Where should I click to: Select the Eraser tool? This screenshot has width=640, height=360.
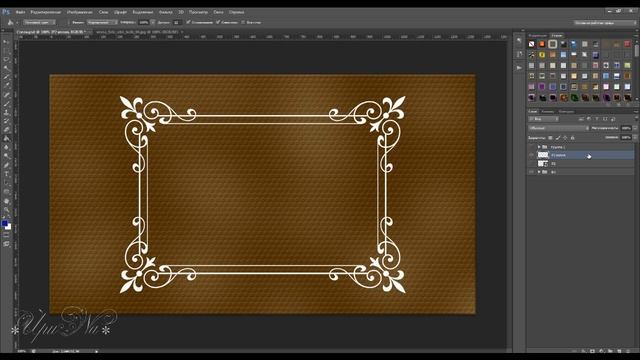[x=6, y=130]
